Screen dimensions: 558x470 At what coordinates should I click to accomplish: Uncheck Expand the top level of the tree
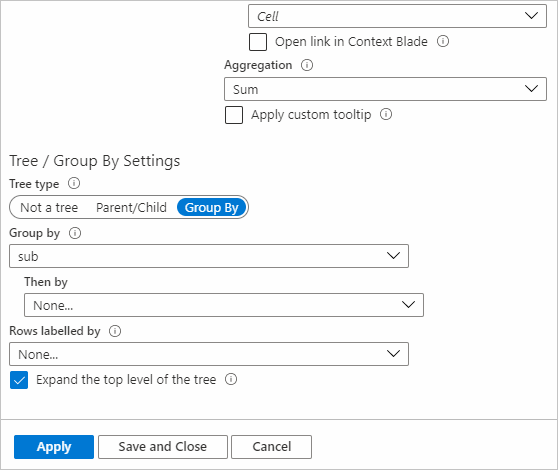point(19,380)
